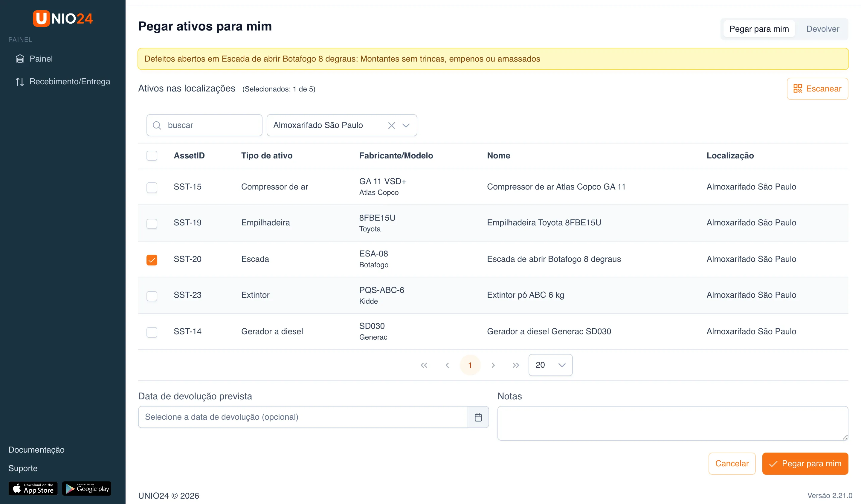Click the Escanear QR button

click(817, 89)
